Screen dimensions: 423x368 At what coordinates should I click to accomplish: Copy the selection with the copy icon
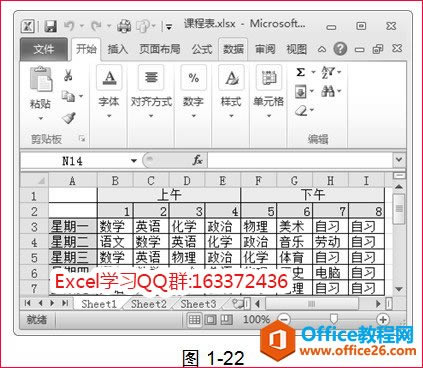click(x=68, y=96)
